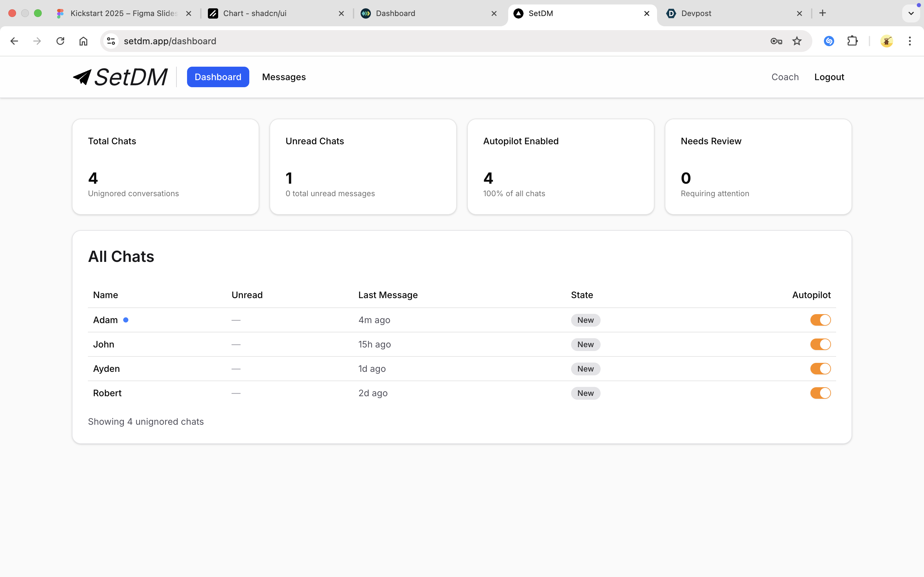Bookmark page with the star icon
Viewport: 924px width, 577px height.
[797, 41]
